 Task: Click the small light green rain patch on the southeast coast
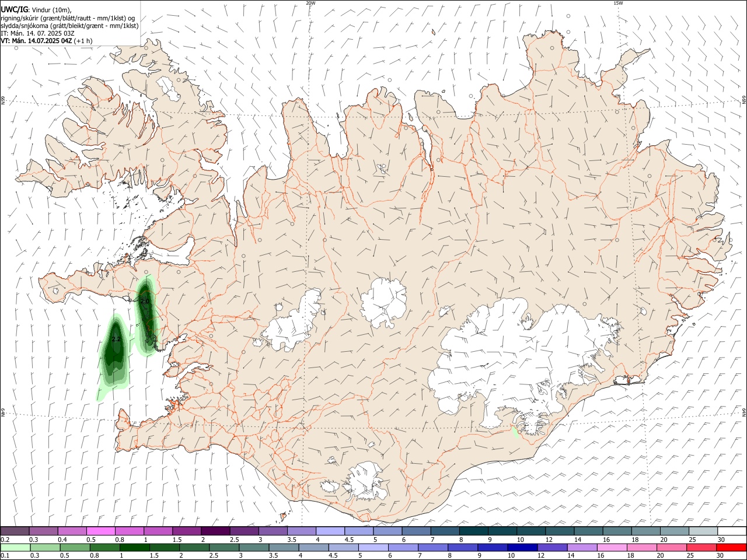[515, 432]
